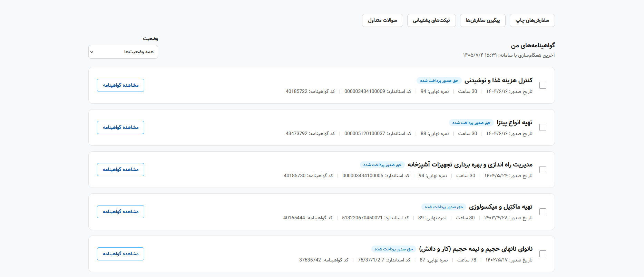Click standard code 513220670450021
The image size is (644, 277).
point(375,218)
